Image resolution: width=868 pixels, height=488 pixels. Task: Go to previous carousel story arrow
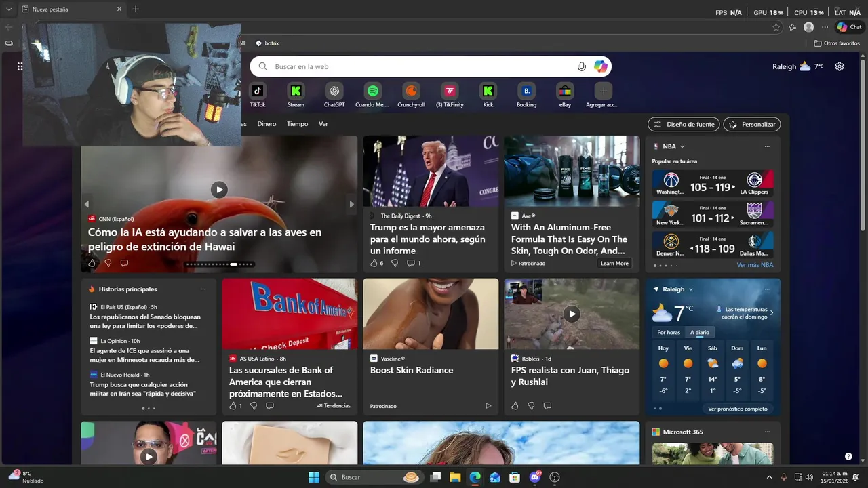[86, 204]
